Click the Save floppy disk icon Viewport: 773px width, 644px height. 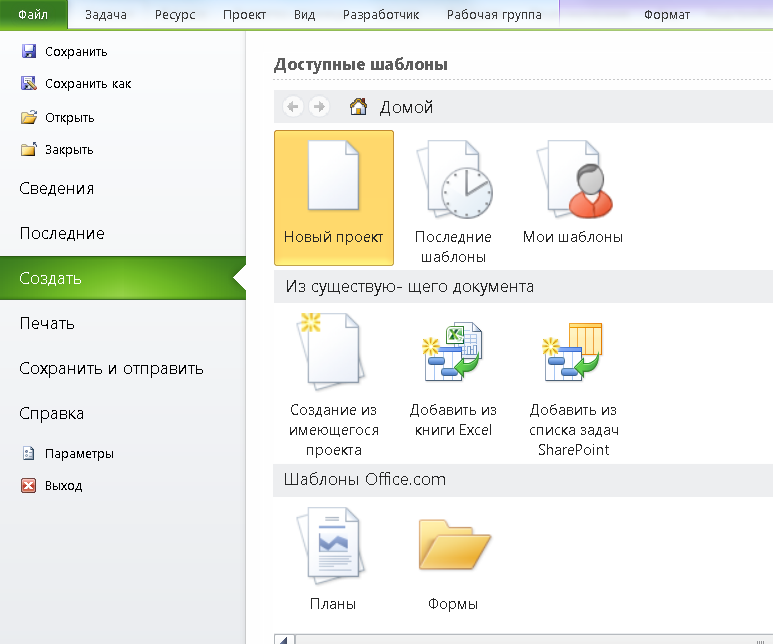[x=29, y=51]
